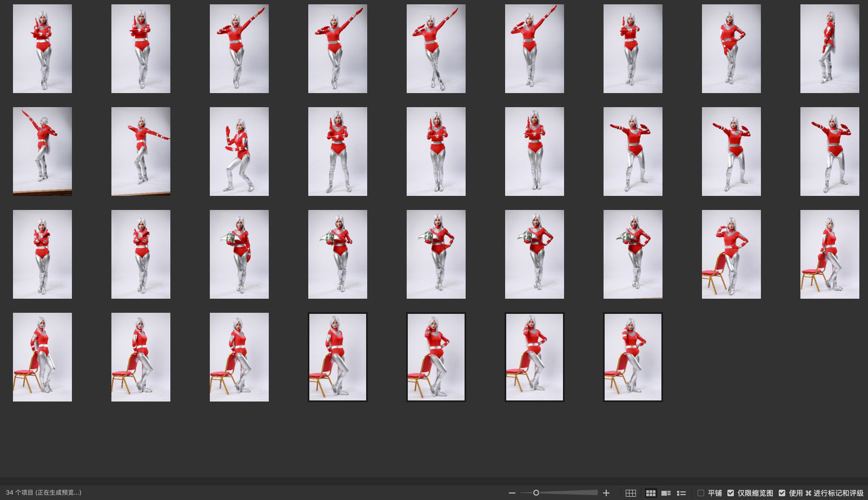Enable the 平铺 checkbox

click(701, 493)
